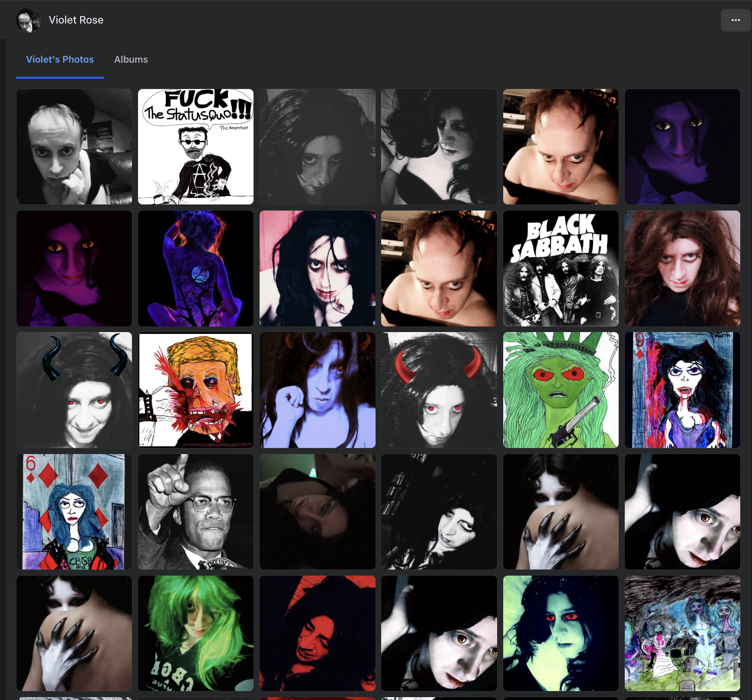Image resolution: width=752 pixels, height=700 pixels.
Task: Open the vampire queen playing card drawing
Action: coord(682,390)
